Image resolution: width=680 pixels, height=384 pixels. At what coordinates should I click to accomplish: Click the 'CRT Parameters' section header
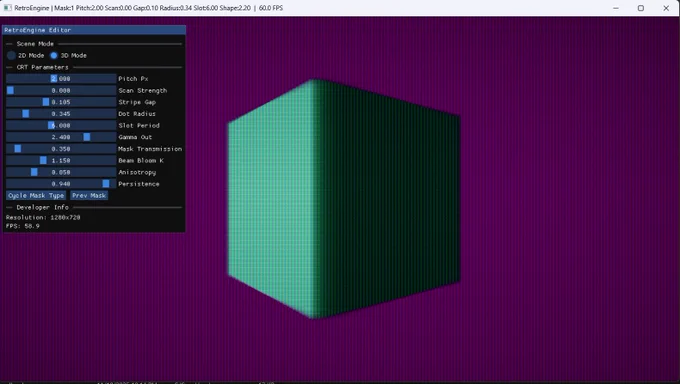[x=42, y=67]
